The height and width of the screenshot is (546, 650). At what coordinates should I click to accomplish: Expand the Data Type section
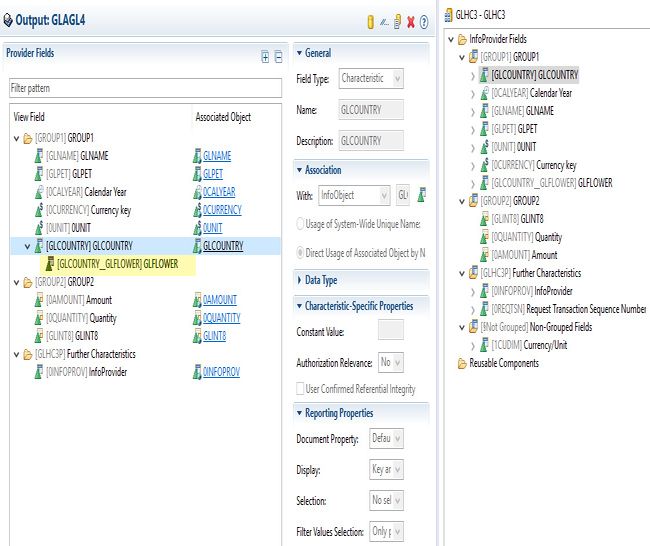[x=299, y=280]
